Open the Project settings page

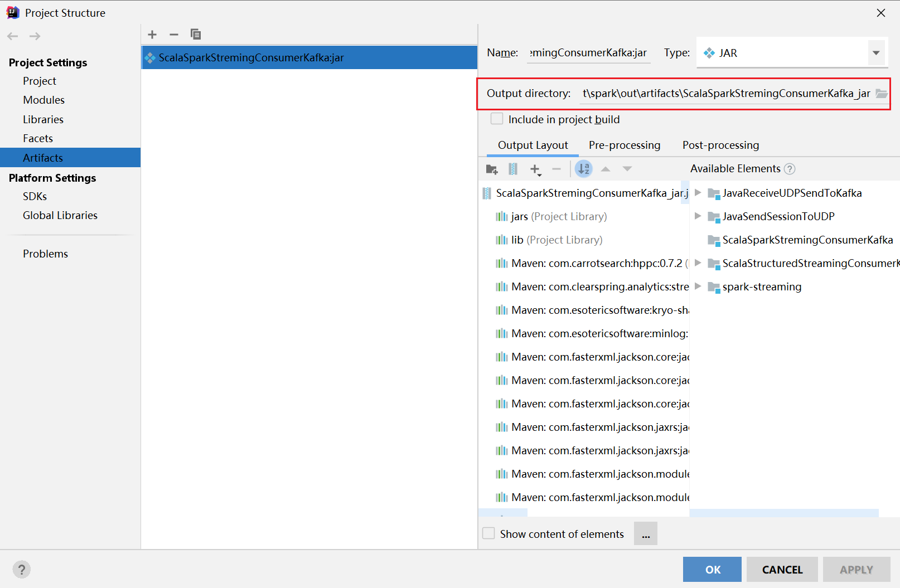tap(40, 81)
